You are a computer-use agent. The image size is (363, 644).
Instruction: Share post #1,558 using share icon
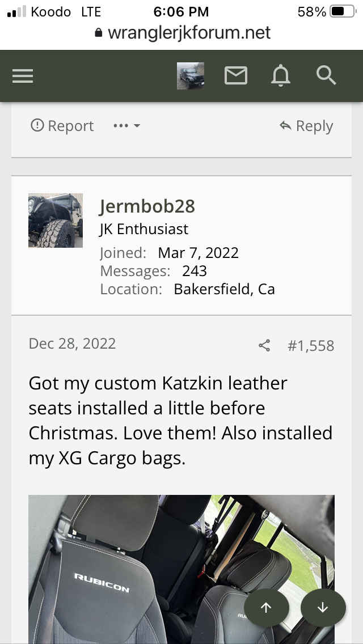264,346
